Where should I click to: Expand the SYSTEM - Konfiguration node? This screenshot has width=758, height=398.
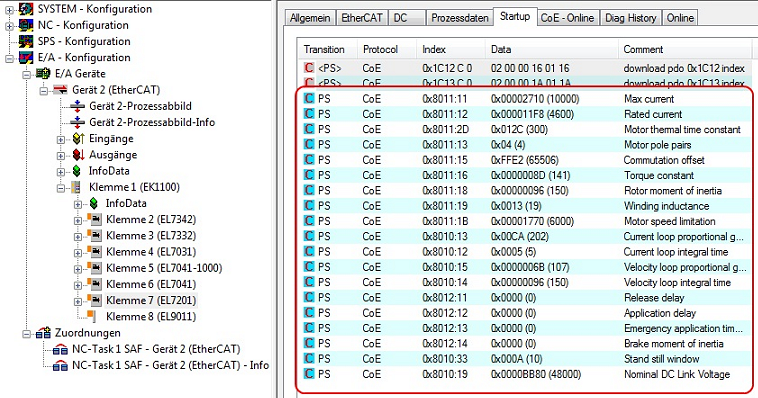click(9, 9)
